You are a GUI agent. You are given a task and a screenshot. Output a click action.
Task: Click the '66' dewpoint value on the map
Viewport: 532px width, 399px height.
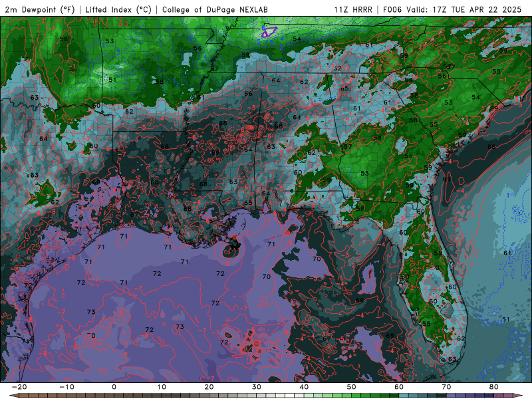[248, 94]
